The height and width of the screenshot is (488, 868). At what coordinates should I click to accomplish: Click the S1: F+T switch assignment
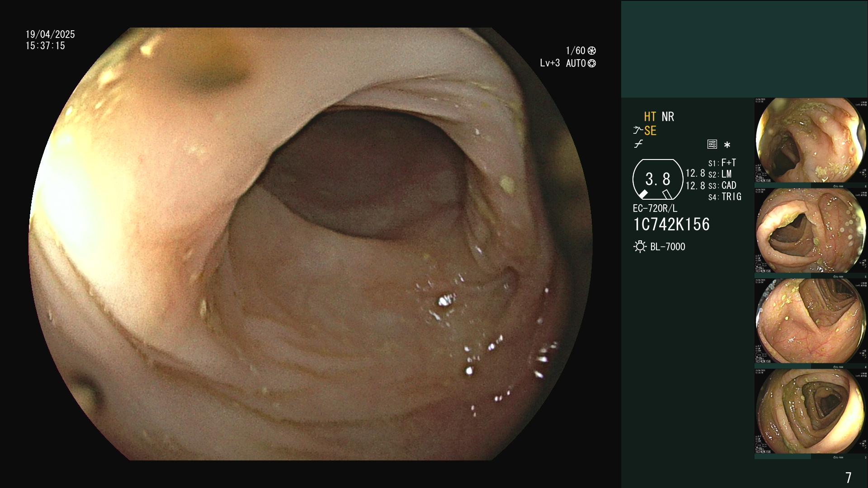pos(722,163)
